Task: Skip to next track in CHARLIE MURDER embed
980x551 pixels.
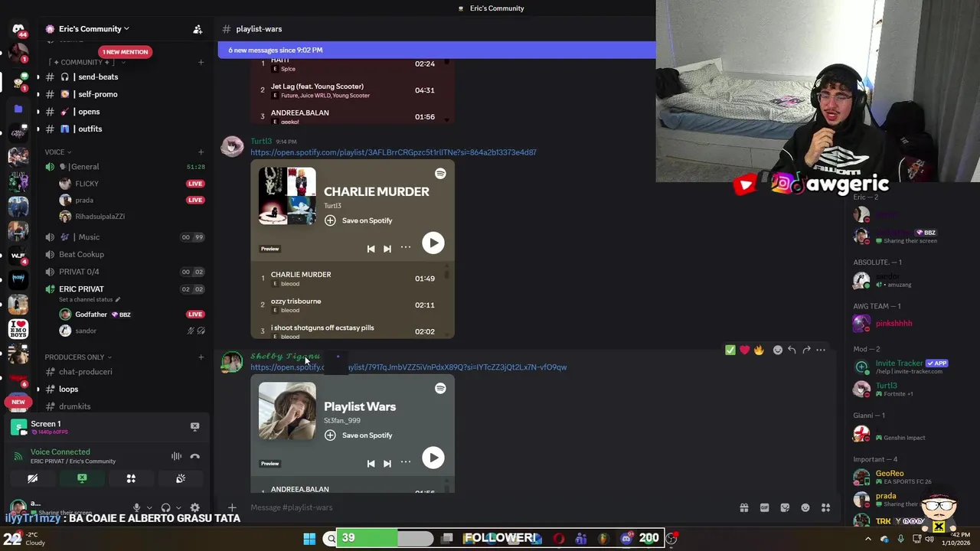Action: point(387,249)
